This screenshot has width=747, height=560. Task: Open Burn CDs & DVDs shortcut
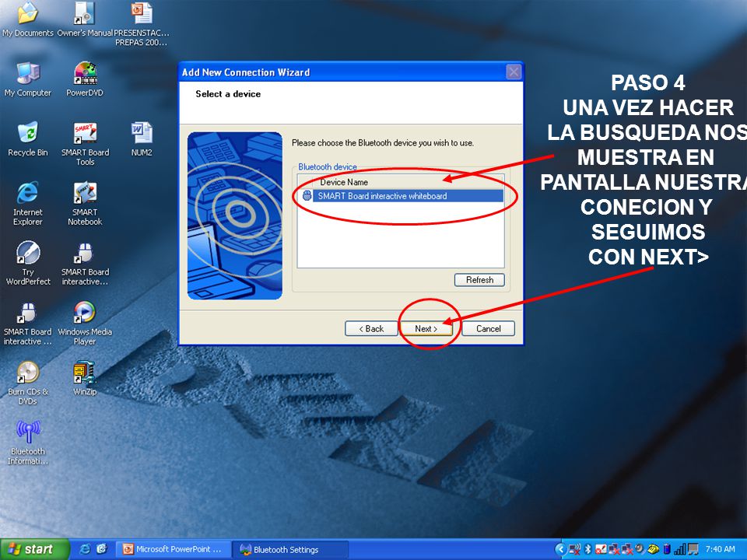tap(28, 383)
